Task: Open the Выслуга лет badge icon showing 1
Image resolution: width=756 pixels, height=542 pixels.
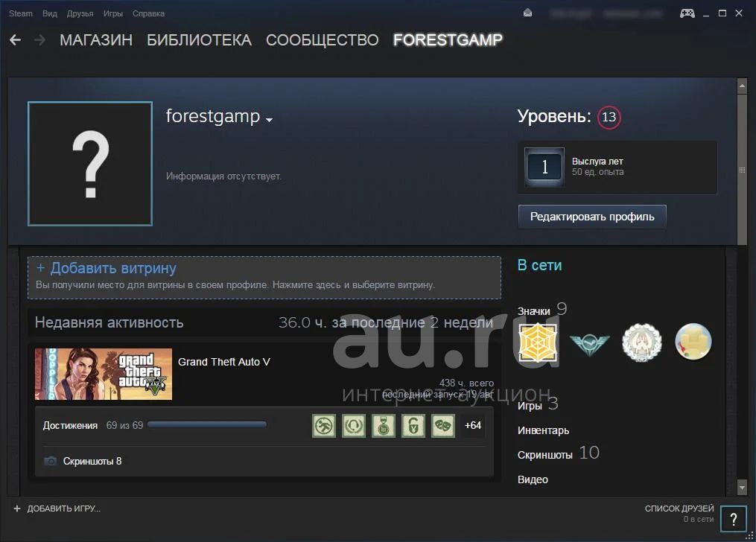Action: click(544, 168)
